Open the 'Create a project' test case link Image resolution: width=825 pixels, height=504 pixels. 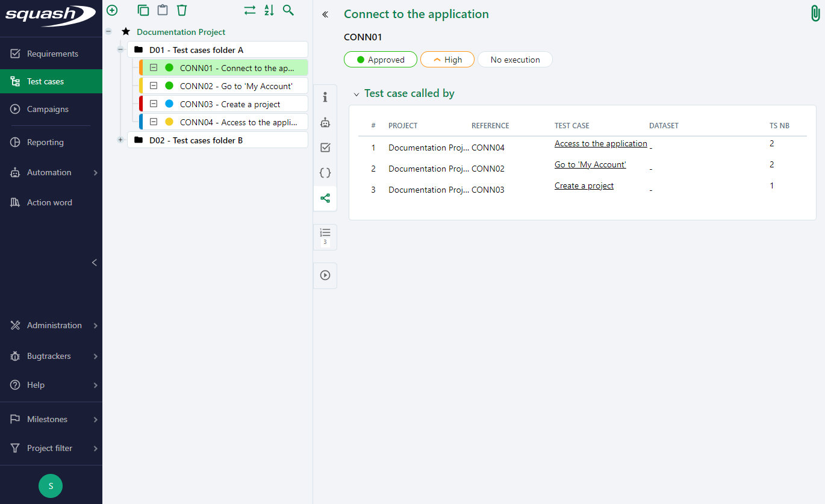[x=584, y=185]
